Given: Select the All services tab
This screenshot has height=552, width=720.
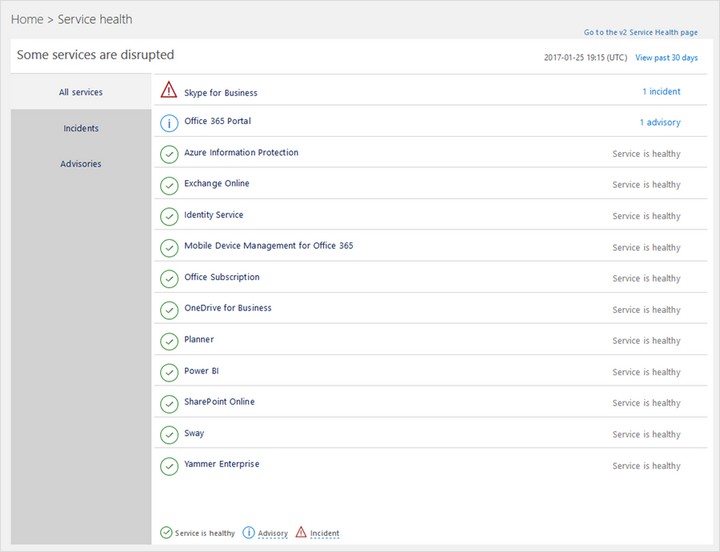Looking at the screenshot, I should coord(81,92).
